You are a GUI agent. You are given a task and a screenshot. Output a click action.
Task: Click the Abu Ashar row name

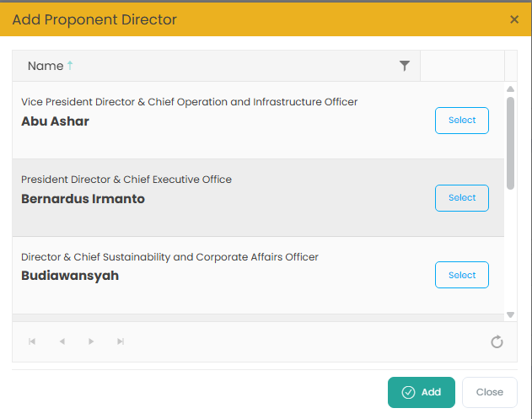55,121
